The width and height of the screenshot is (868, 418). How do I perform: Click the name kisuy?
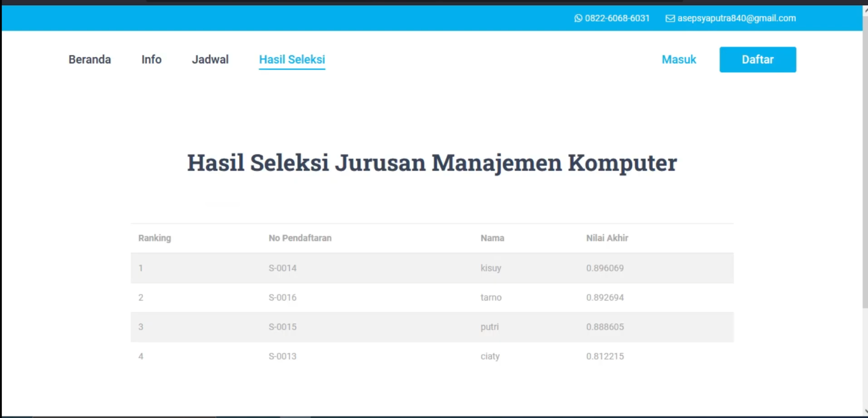(491, 268)
